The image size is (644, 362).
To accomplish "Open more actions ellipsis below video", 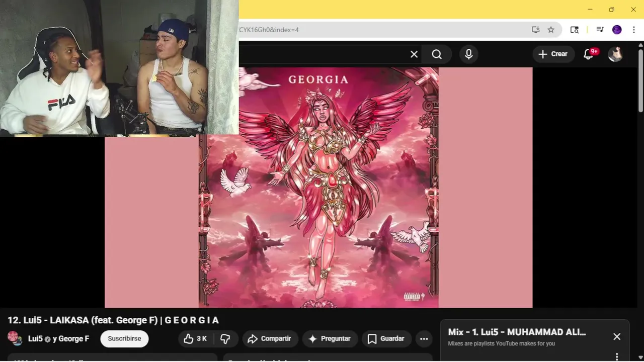I will [424, 339].
